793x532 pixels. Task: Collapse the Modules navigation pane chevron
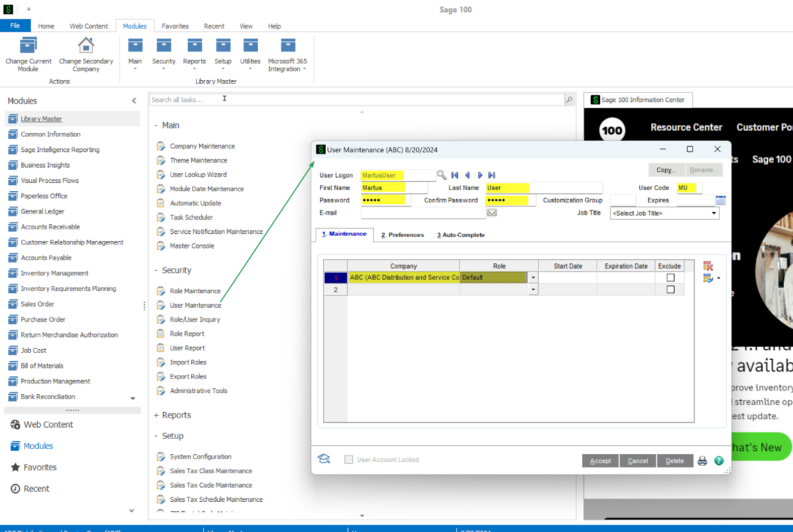click(134, 101)
